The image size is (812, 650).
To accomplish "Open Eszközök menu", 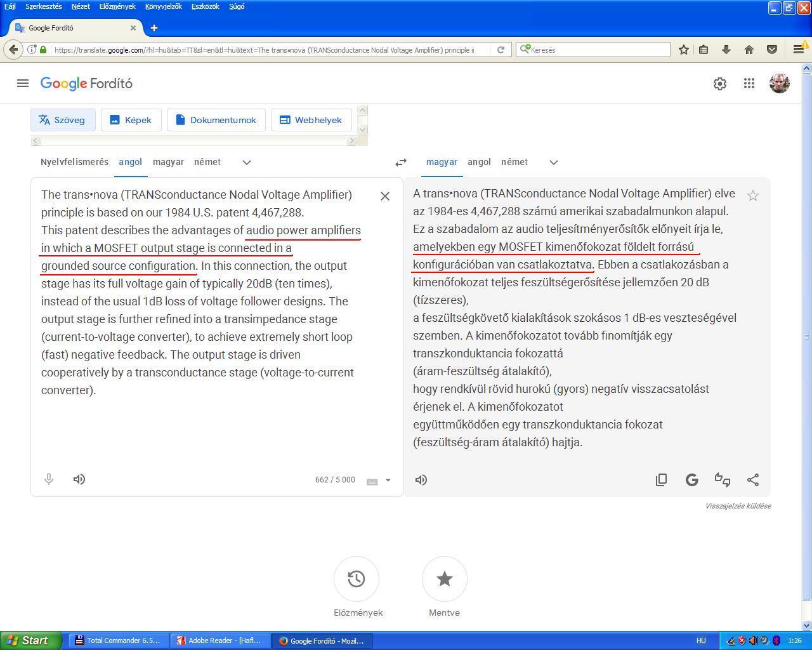I will (x=206, y=6).
